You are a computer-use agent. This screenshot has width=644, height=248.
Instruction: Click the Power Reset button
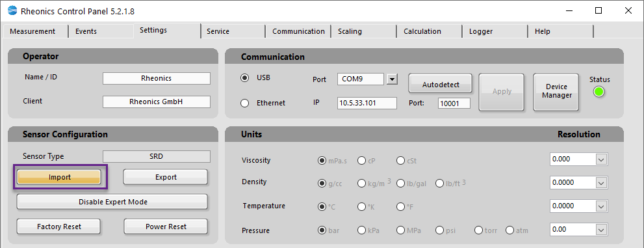(166, 227)
